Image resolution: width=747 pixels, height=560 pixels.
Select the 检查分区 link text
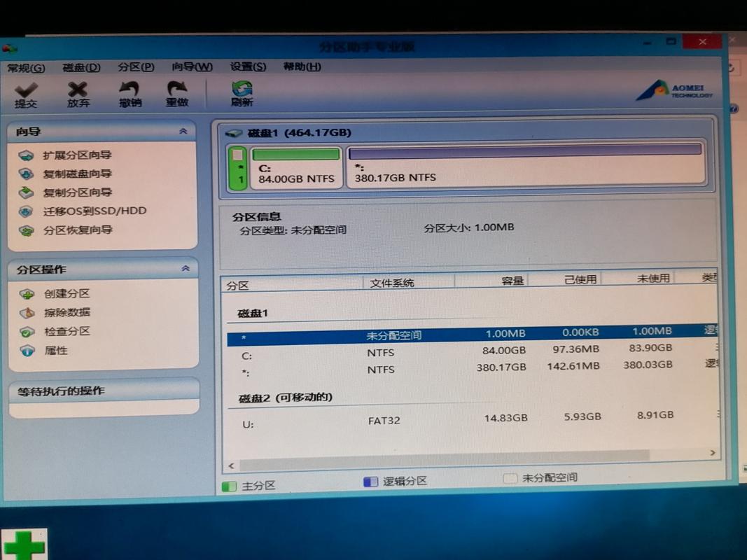pos(67,331)
